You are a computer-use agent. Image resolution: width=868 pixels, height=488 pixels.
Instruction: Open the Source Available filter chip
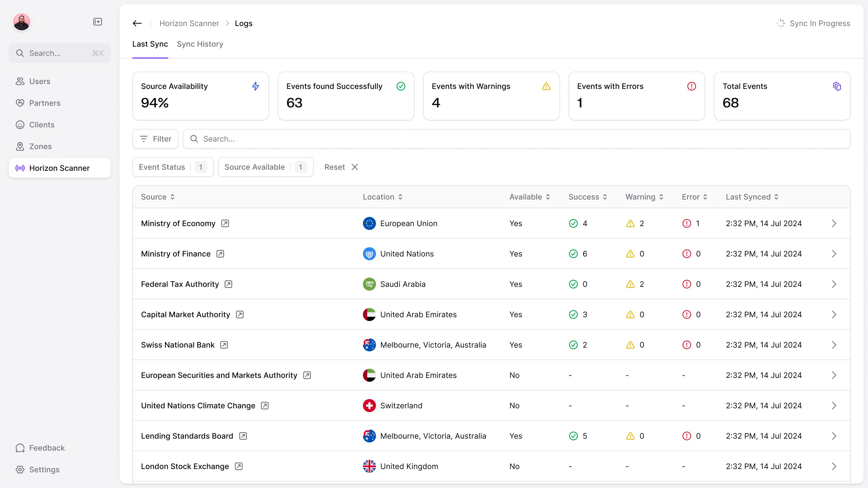pos(266,167)
